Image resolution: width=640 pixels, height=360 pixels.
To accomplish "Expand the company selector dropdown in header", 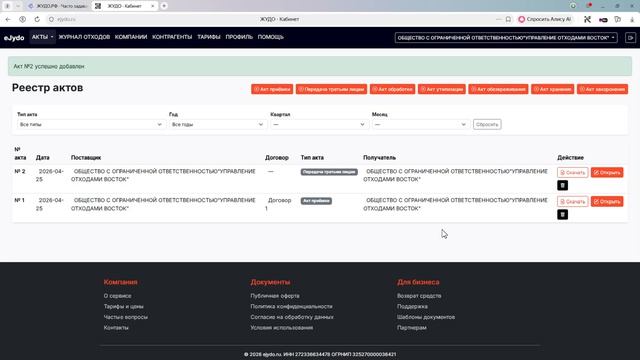I will point(506,38).
